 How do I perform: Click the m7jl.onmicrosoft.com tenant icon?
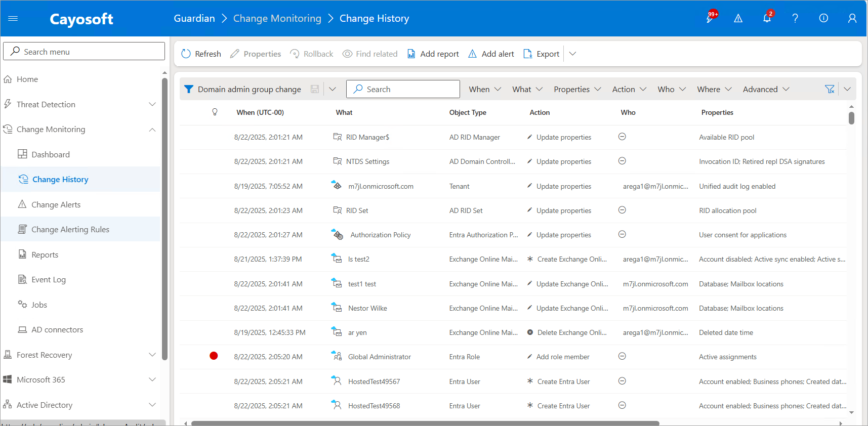337,185
